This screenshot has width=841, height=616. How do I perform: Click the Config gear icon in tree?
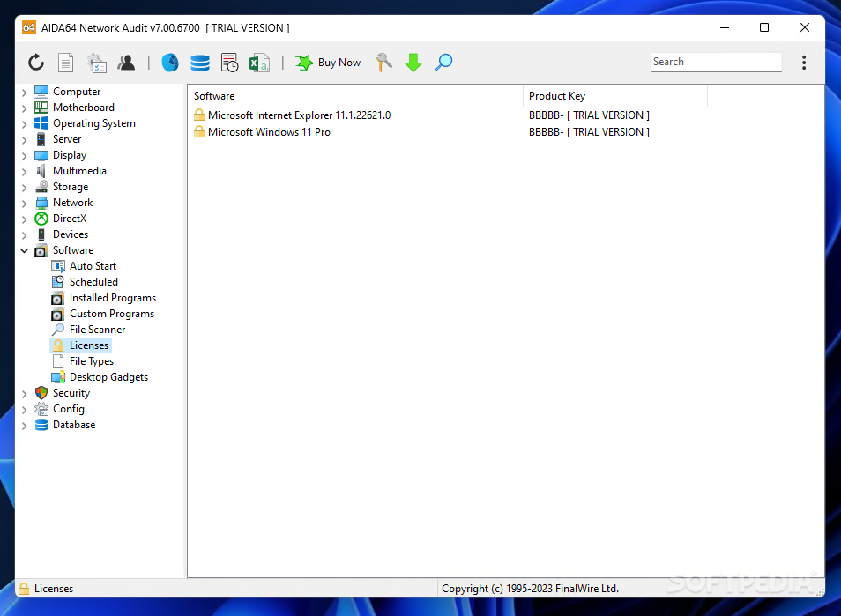click(41, 409)
